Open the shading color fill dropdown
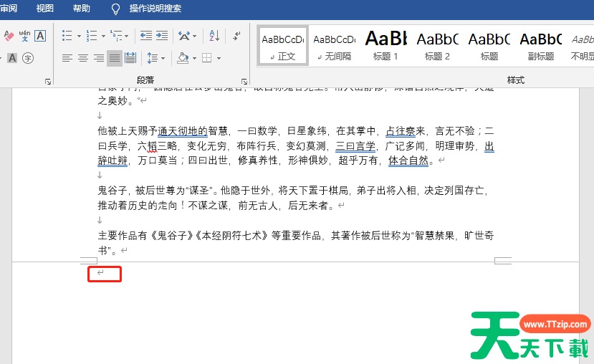 click(x=193, y=58)
